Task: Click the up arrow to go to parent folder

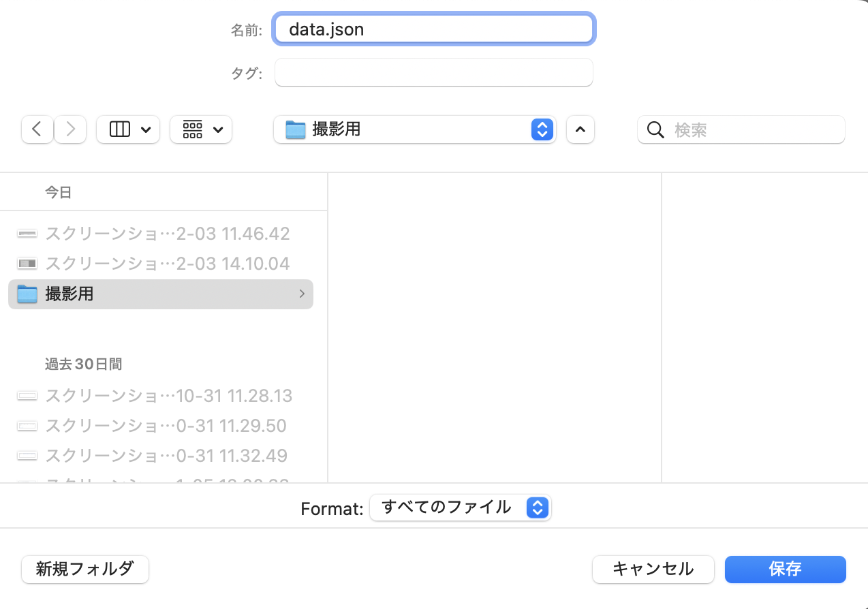Action: (580, 129)
